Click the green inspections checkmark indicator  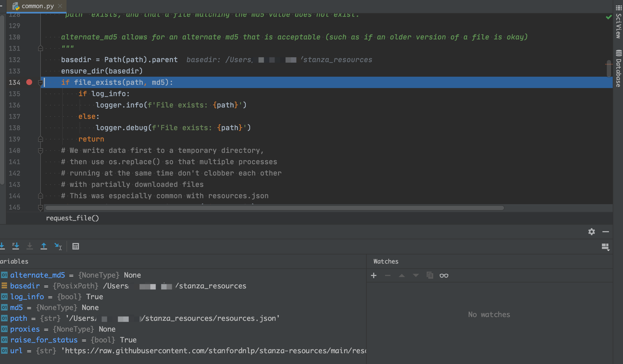coord(608,17)
